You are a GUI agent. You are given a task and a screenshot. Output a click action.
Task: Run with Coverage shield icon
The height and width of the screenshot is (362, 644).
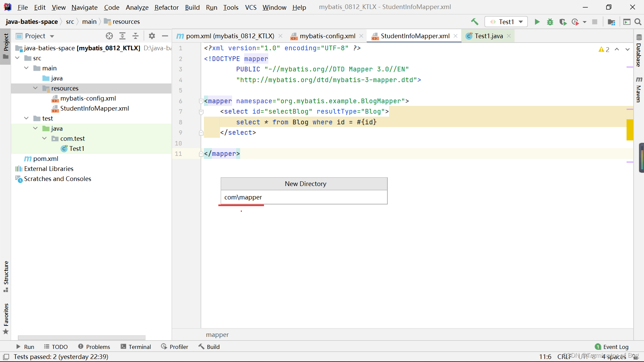563,22
